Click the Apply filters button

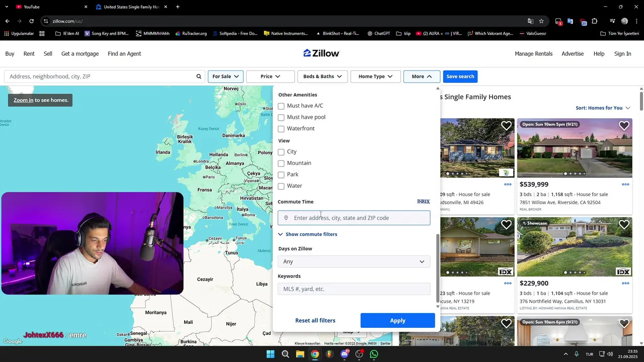coord(397,320)
